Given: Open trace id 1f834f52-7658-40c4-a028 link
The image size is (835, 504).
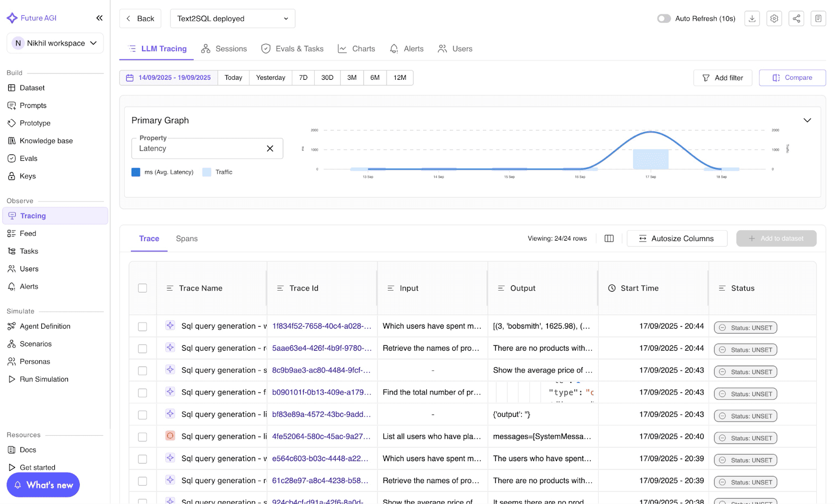Looking at the screenshot, I should [x=321, y=326].
